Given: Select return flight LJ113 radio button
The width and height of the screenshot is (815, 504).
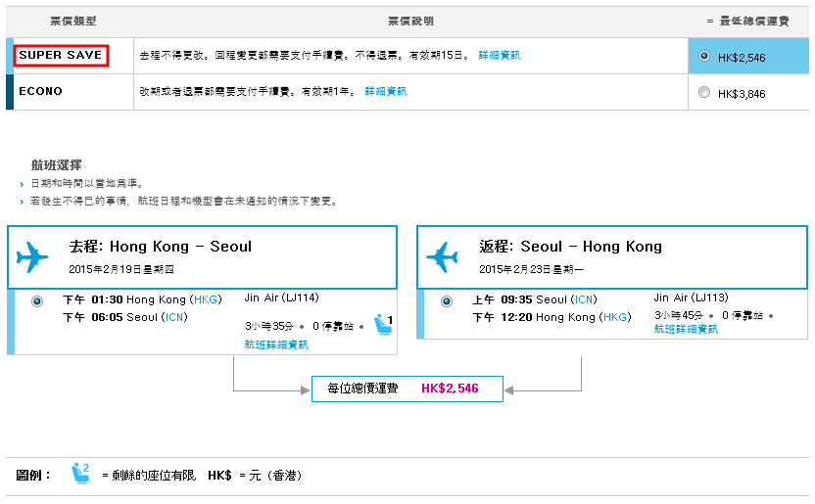Looking at the screenshot, I should tap(447, 301).
